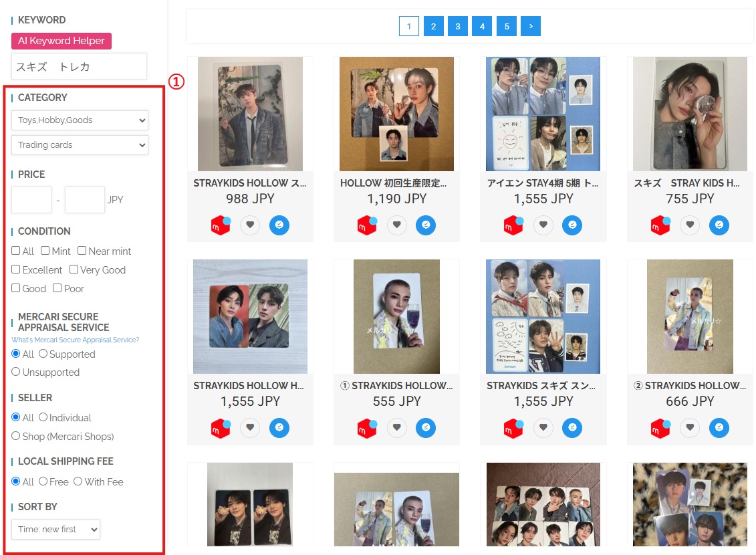This screenshot has width=756, height=555.
Task: Expand the Trading cards subcategory dropdown
Action: pyautogui.click(x=80, y=144)
